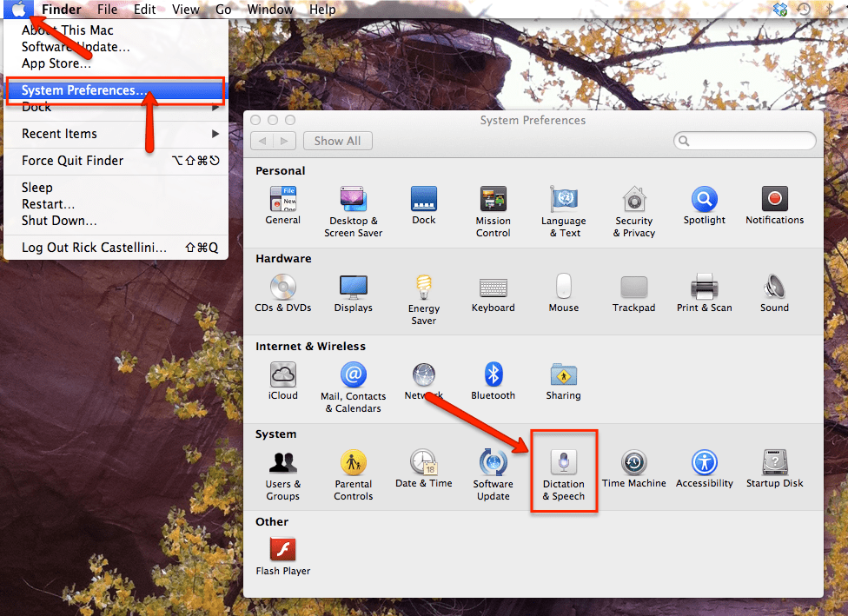
Task: Open Flash Player preferences
Action: [x=283, y=556]
